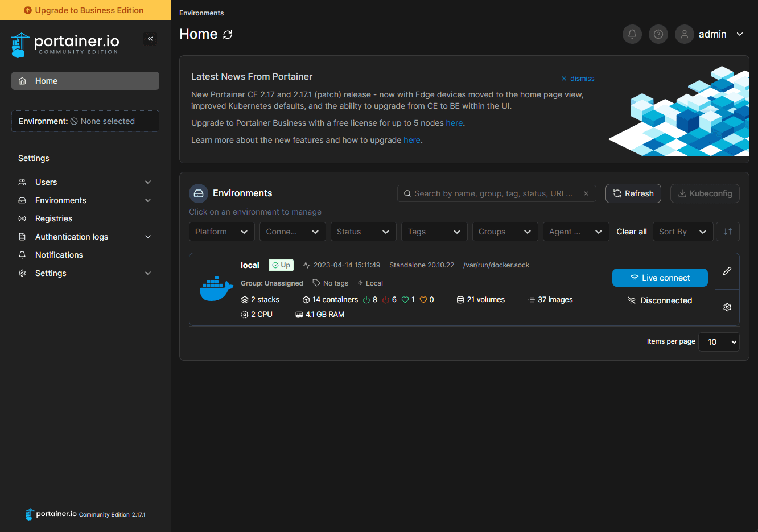
Task: Open local environment settings gear icon
Action: pyautogui.click(x=727, y=307)
